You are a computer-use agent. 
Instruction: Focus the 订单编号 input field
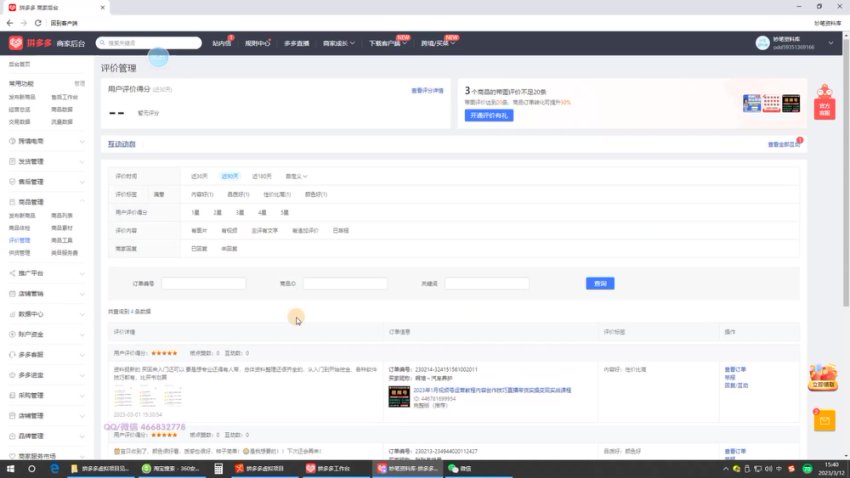coord(204,283)
